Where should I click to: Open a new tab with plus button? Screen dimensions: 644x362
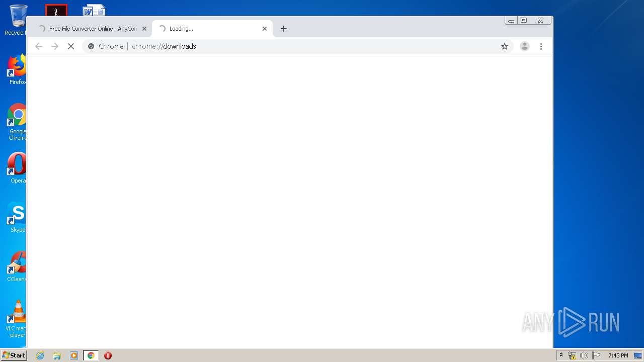tap(284, 29)
